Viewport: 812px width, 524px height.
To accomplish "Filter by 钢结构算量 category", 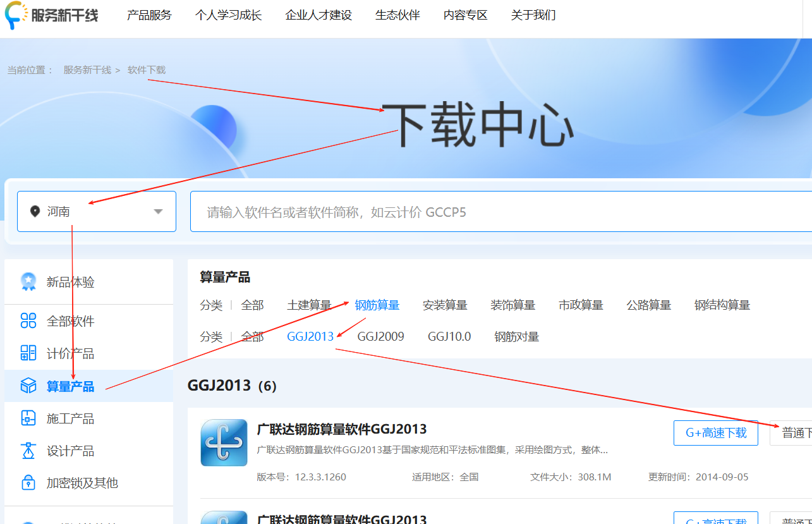I will (x=722, y=305).
